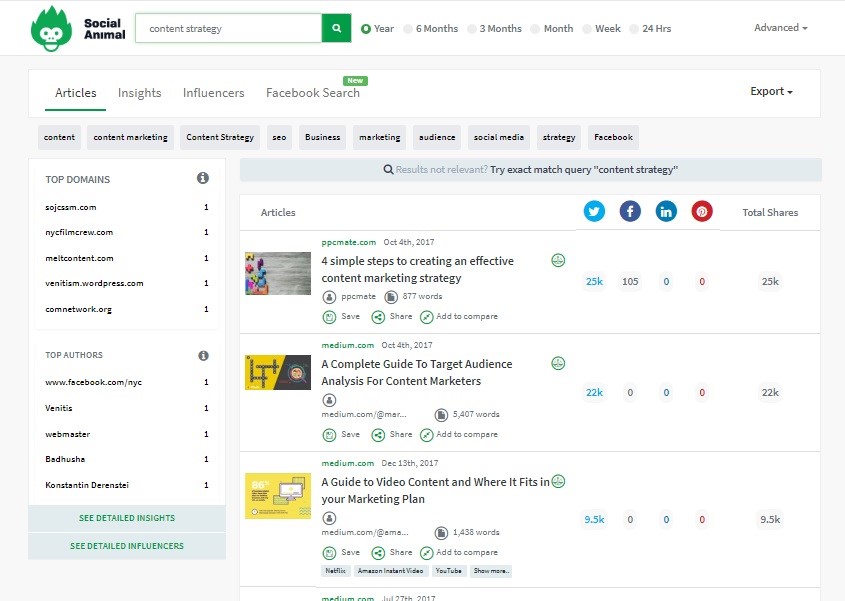Click Save icon for Target Audience article
Viewport: 845px width, 601px height.
[x=329, y=435]
